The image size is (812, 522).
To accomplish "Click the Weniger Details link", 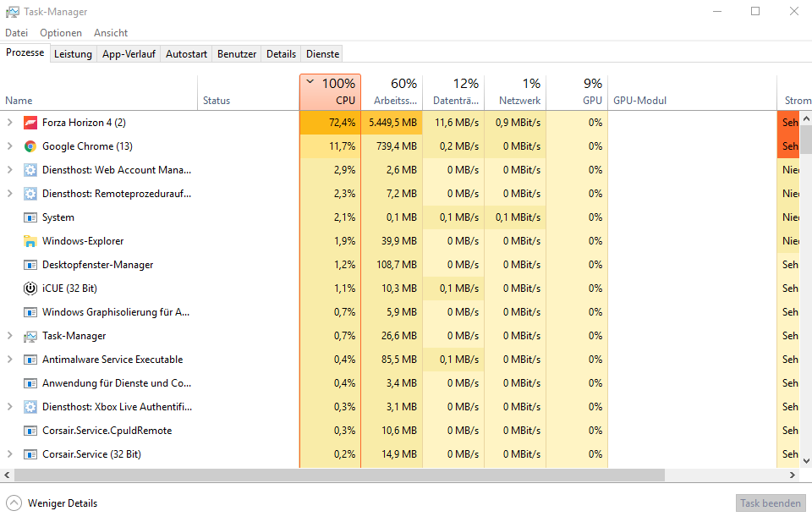I will (63, 503).
